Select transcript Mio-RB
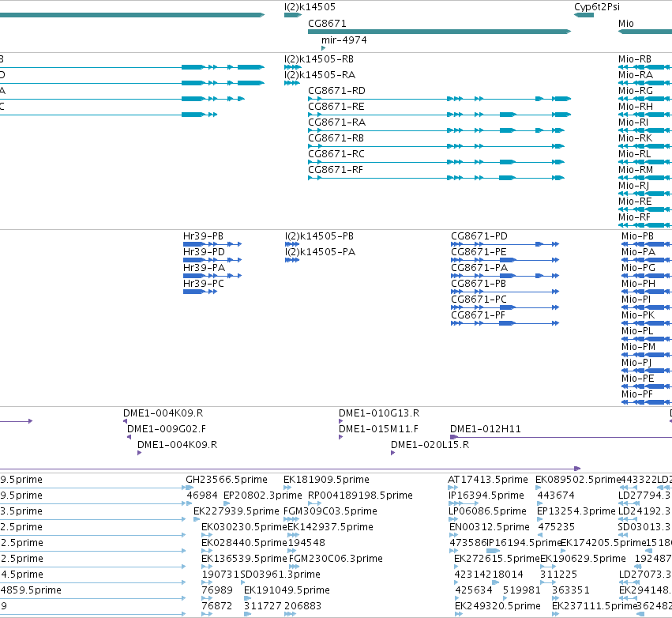Image resolution: width=672 pixels, height=618 pixels. [634, 59]
